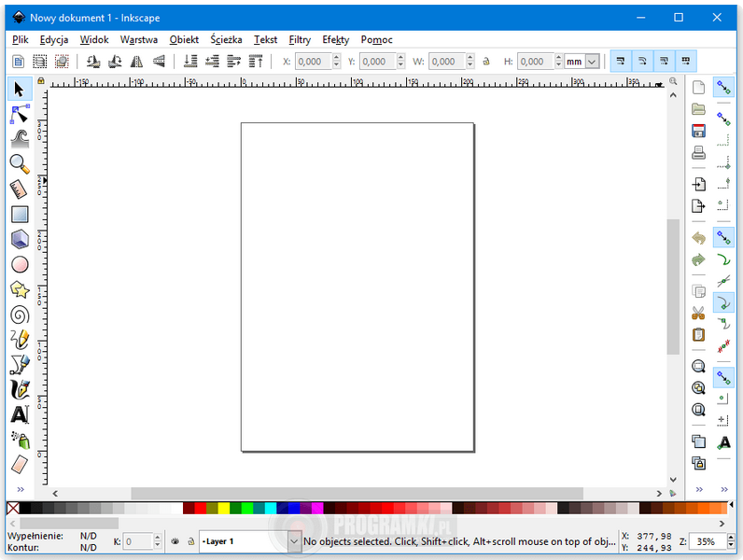Click the horizontal canvas scrollbar
Image resolution: width=743 pixels, height=560 pixels.
click(357, 493)
